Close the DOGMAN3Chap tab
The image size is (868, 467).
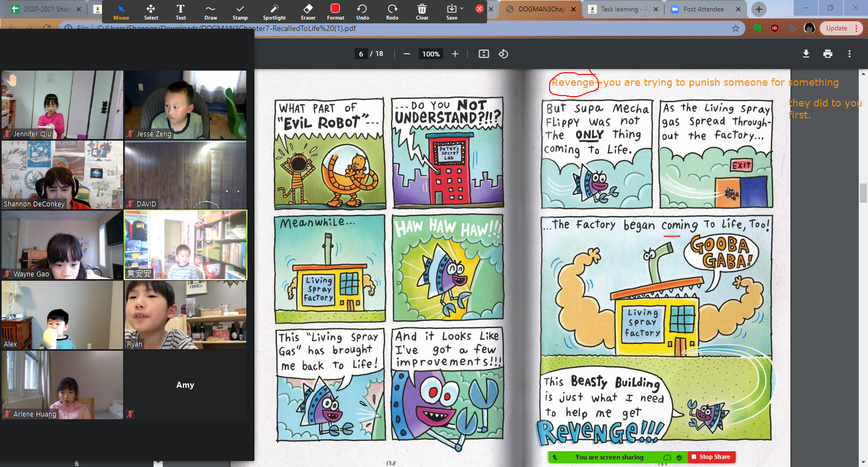tap(573, 9)
